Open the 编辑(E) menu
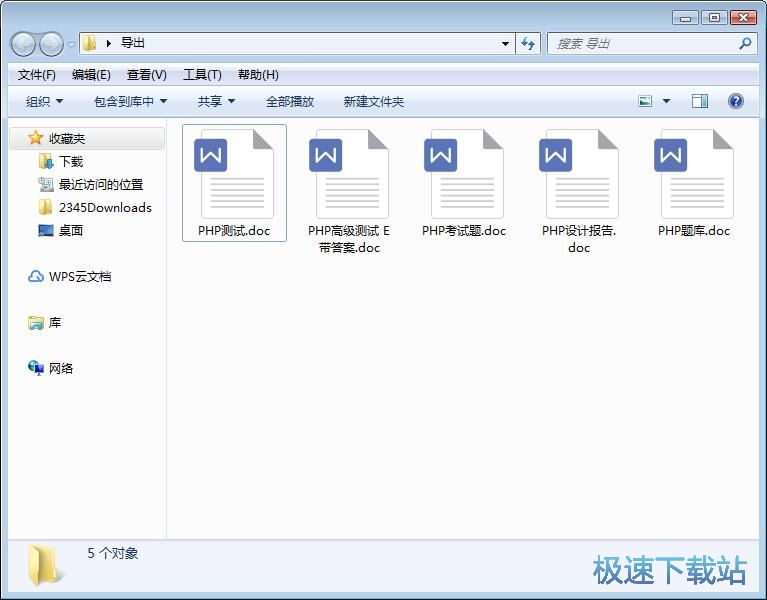The image size is (767, 600). 91,75
